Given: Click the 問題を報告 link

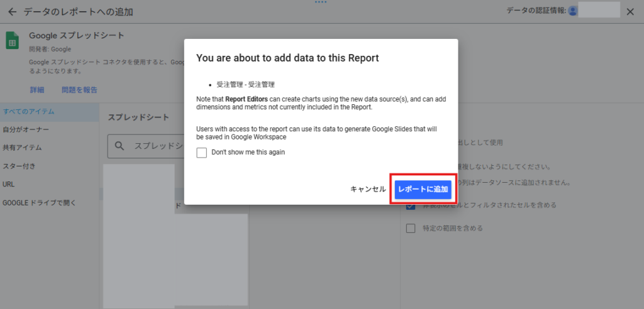Looking at the screenshot, I should [x=79, y=90].
